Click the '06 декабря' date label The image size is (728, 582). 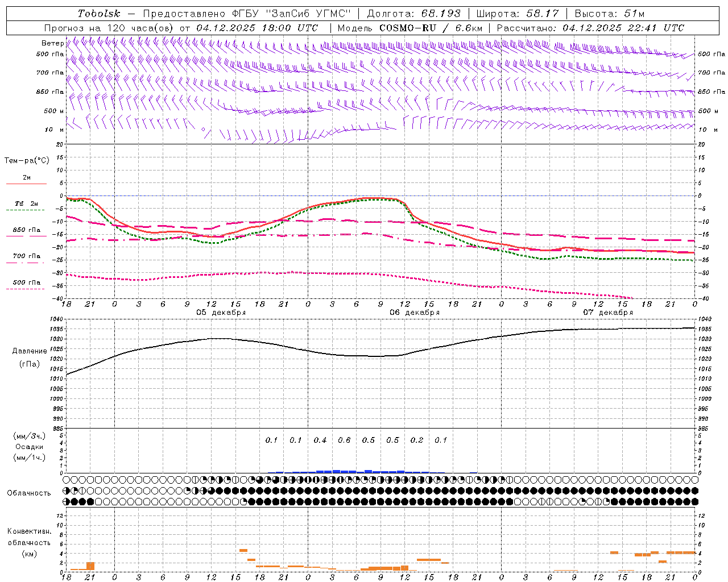(x=415, y=313)
